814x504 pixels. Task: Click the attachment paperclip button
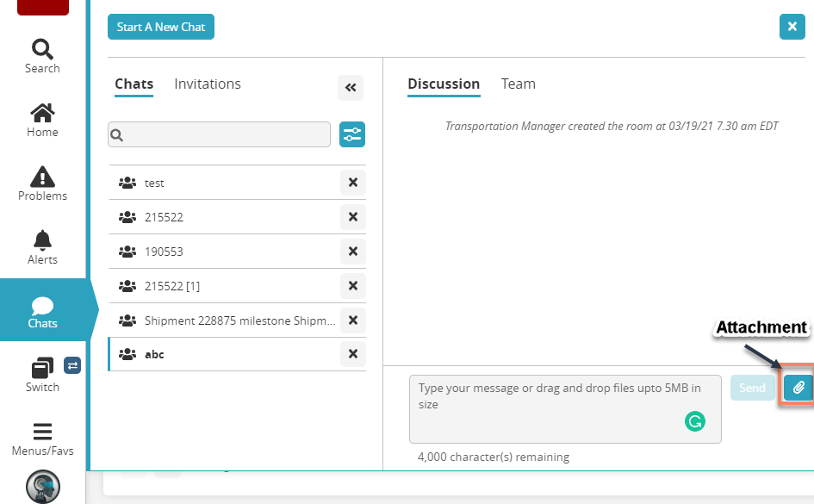(798, 388)
